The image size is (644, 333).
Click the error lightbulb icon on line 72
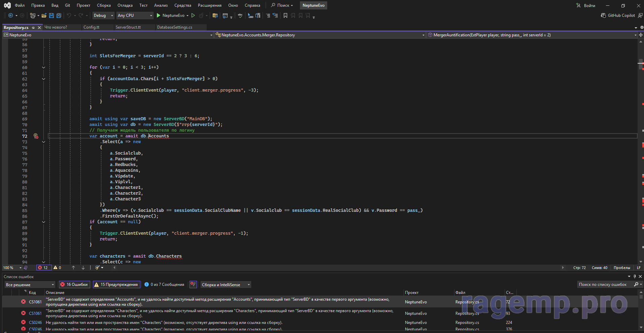[36, 136]
